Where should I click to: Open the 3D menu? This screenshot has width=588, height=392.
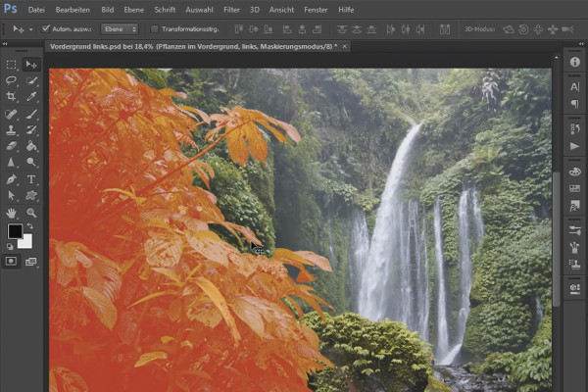pos(255,10)
